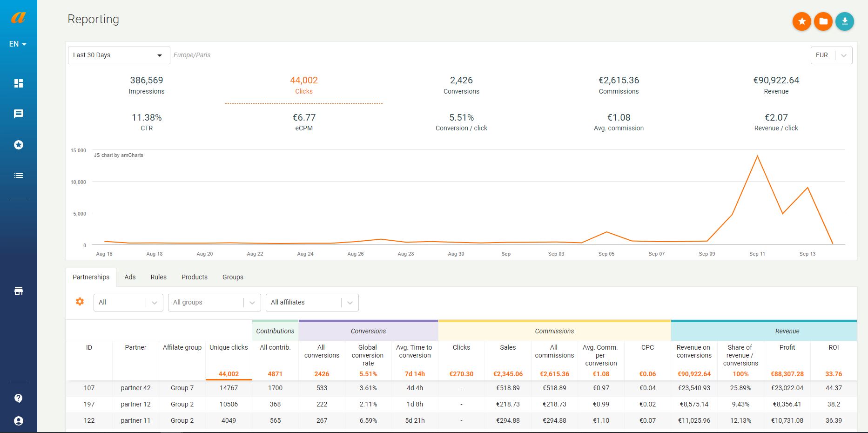Expand the All groups filter
This screenshot has height=433, width=868.
pos(214,302)
